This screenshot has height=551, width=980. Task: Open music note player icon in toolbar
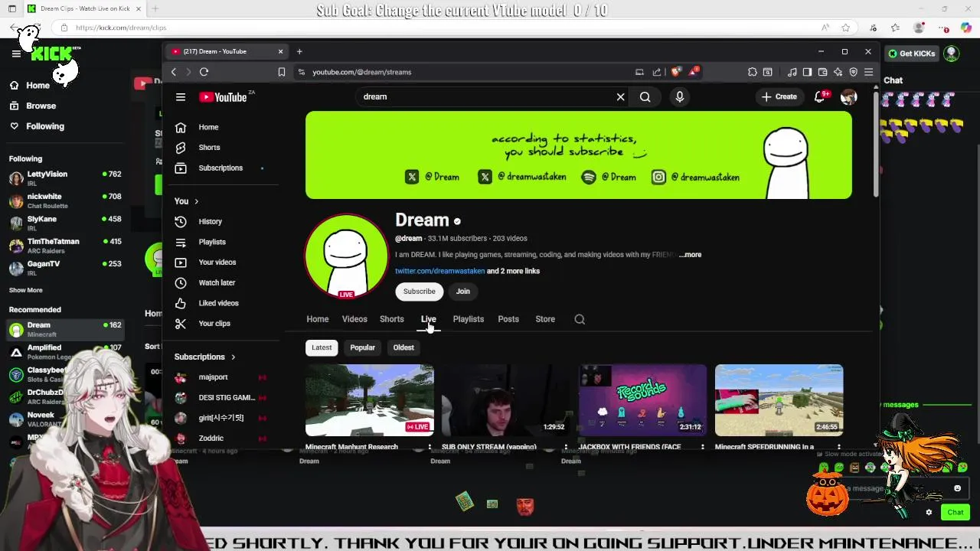(792, 72)
